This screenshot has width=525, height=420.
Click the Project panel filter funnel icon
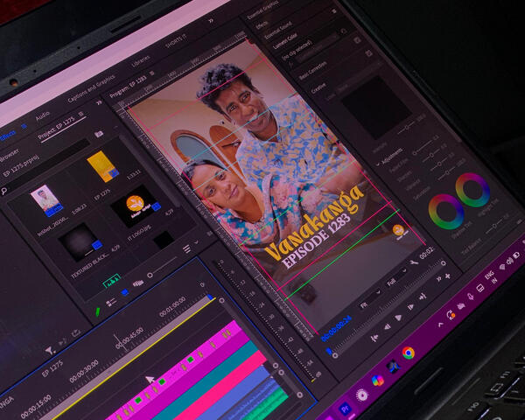[49, 351]
